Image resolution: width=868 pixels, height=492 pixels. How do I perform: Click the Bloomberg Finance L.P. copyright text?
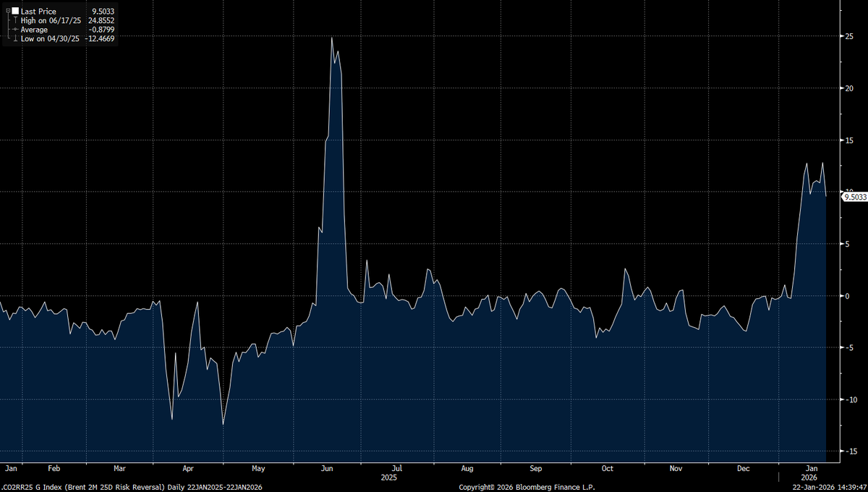527,487
